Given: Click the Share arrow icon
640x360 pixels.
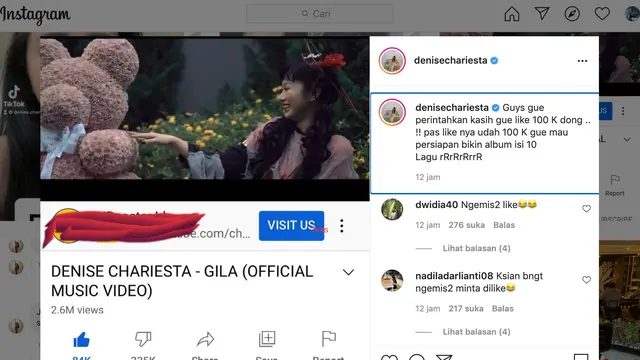Looking at the screenshot, I should click(x=205, y=339).
